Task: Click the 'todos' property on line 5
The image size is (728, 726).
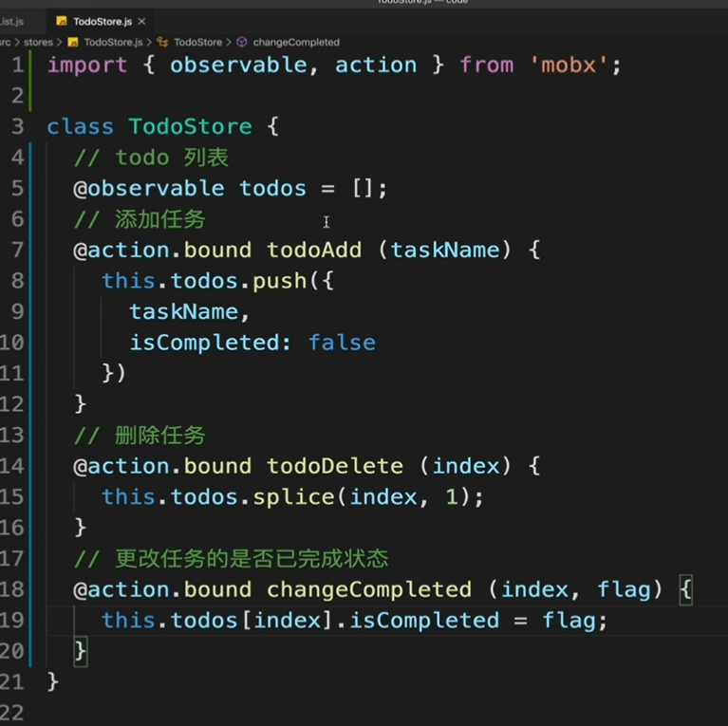Action: point(272,189)
